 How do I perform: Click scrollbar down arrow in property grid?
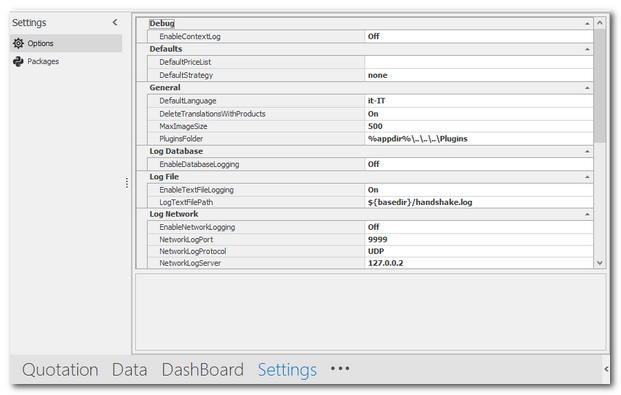pos(600,263)
